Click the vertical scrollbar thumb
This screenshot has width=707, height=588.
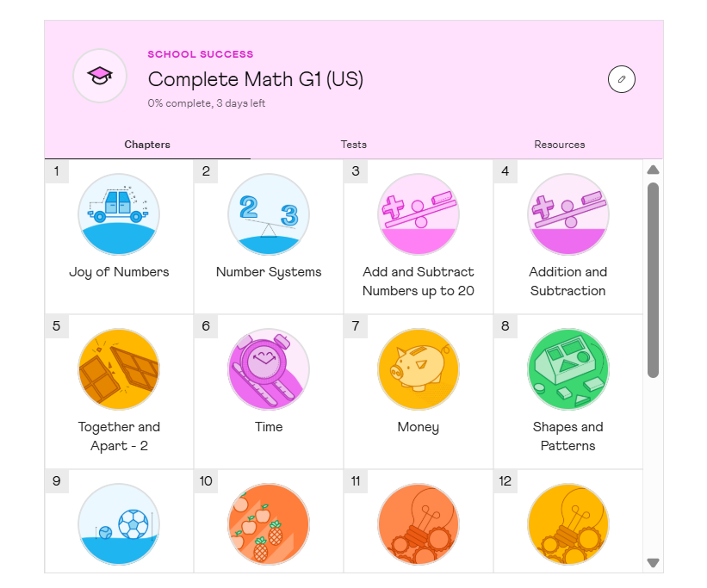(653, 279)
